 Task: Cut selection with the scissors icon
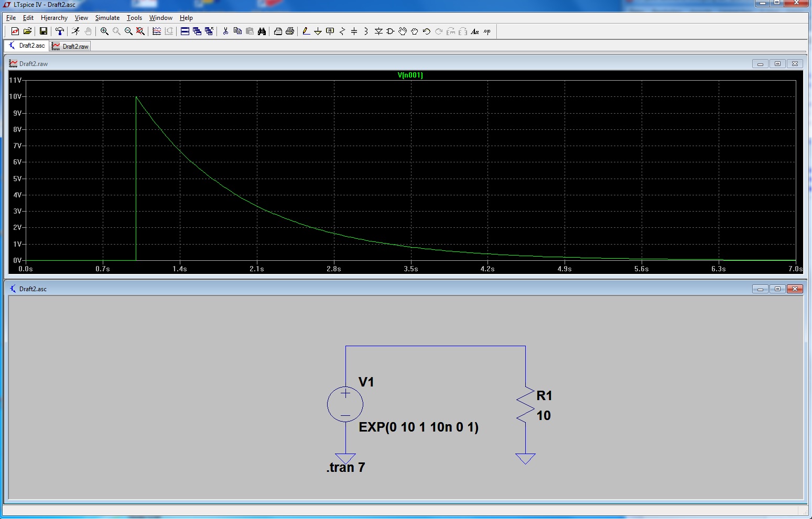coord(225,31)
